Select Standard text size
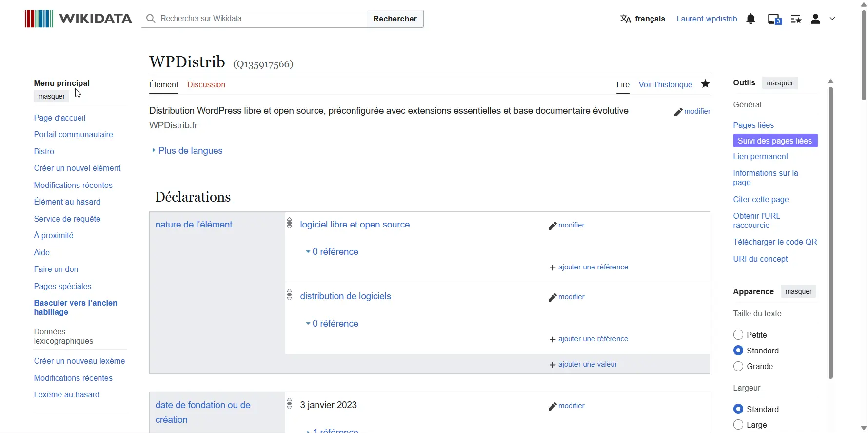868x433 pixels. point(738,351)
